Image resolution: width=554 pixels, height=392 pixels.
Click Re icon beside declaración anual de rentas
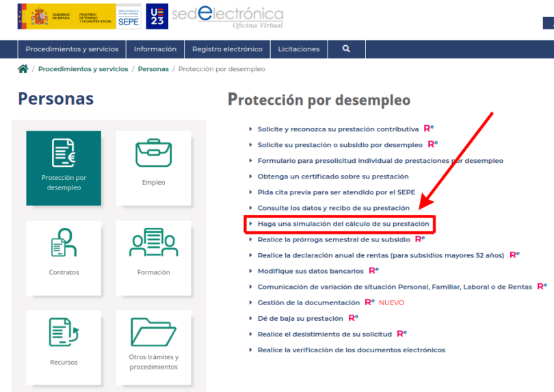point(514,254)
